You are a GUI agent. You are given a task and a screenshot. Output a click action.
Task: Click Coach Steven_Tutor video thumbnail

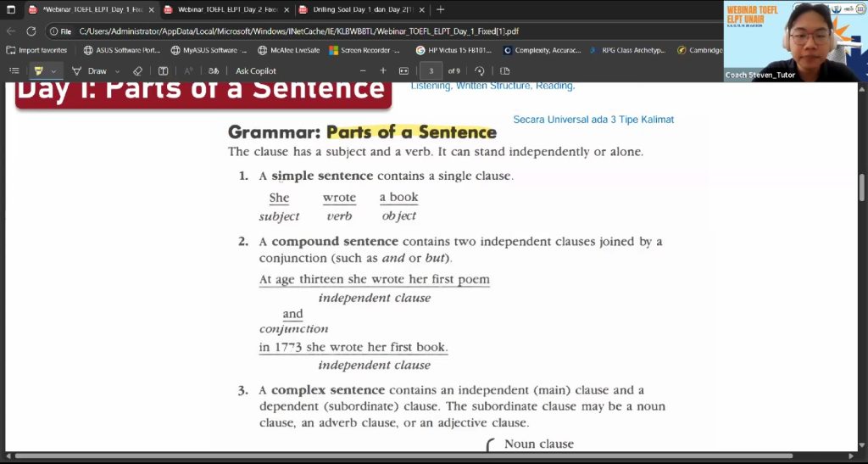(x=795, y=42)
